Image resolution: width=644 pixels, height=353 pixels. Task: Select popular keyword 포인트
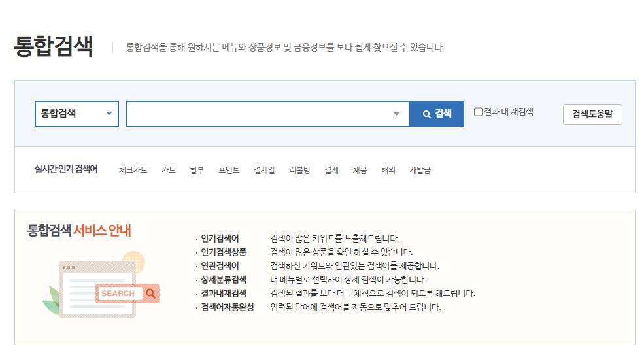[x=229, y=170]
